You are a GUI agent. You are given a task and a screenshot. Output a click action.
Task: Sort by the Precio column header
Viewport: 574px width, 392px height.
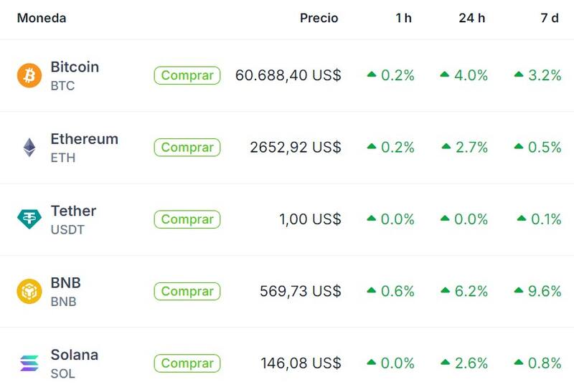point(319,18)
